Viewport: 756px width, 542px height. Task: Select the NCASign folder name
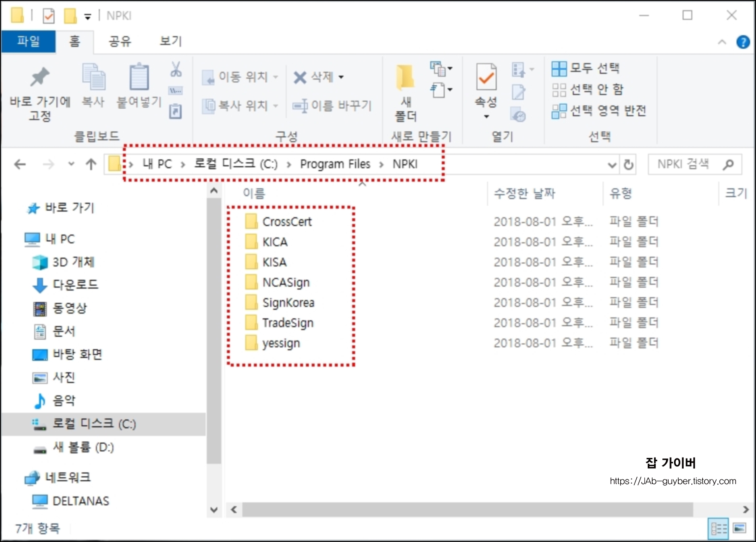[x=286, y=283]
